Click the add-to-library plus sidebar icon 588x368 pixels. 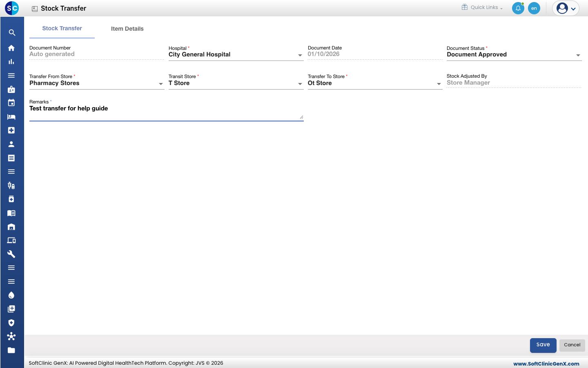point(11,309)
